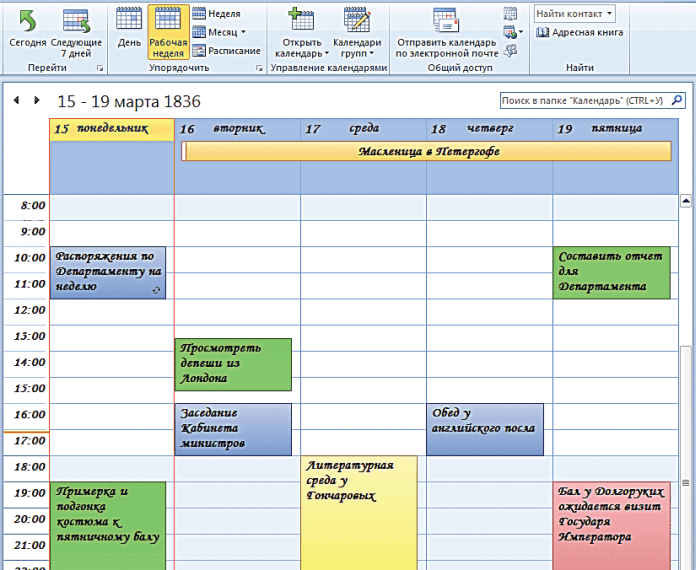This screenshot has height=570, width=696.
Task: Click the Найти контакт search box
Action: 569,13
